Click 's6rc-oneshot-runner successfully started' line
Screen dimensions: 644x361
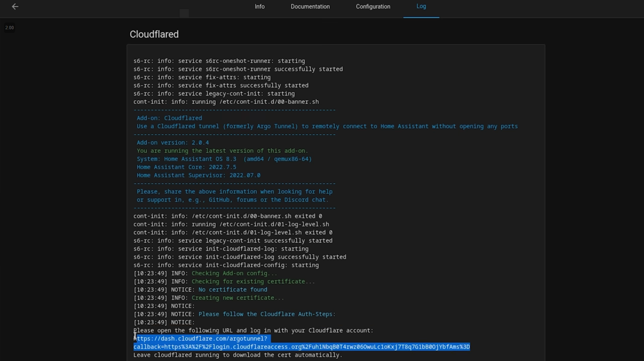point(238,69)
